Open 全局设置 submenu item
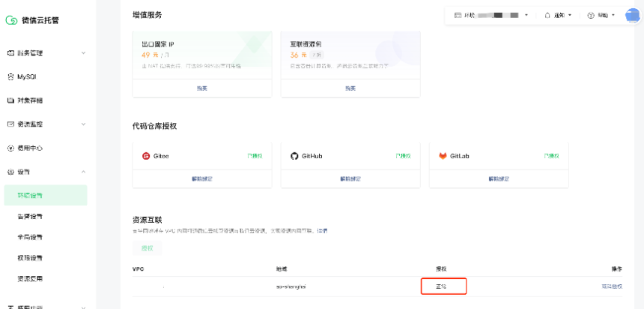Screen dimensions: 644x309 (30, 237)
